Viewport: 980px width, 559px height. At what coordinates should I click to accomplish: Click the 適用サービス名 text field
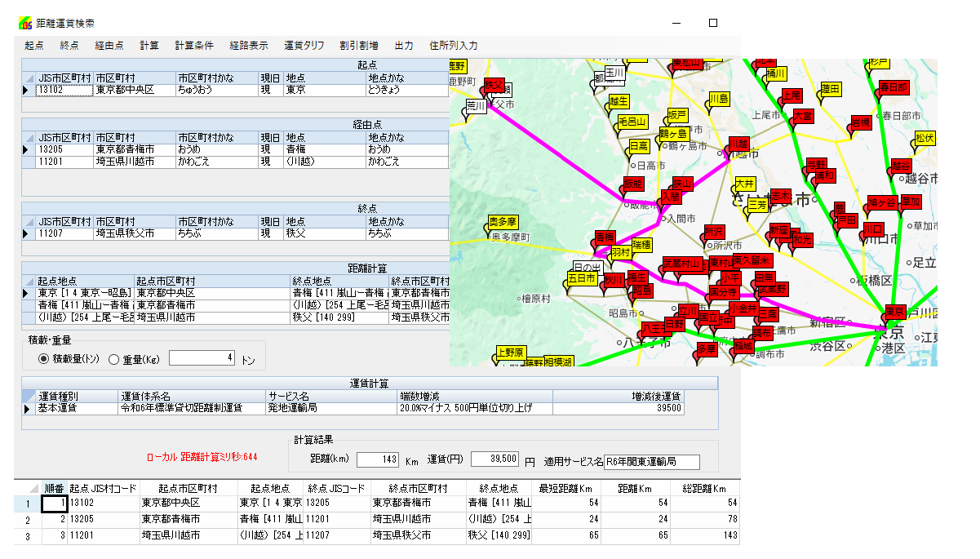click(x=651, y=462)
